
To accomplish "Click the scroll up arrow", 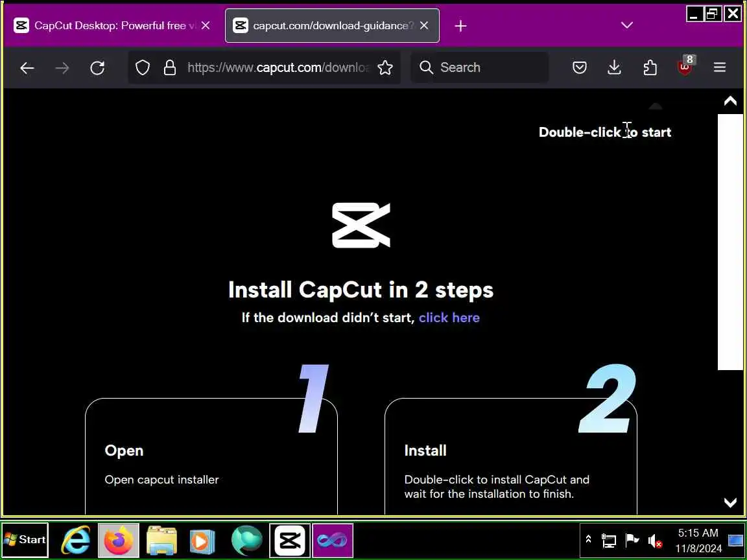I will click(730, 101).
